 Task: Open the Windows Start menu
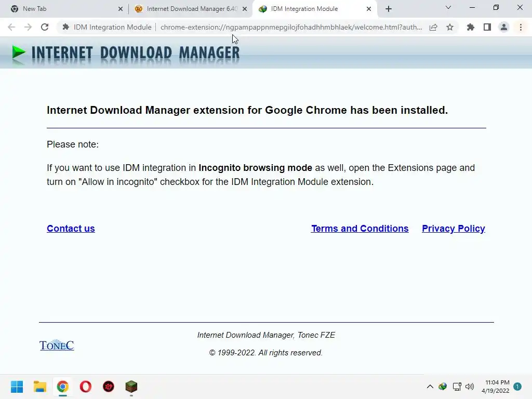click(17, 387)
